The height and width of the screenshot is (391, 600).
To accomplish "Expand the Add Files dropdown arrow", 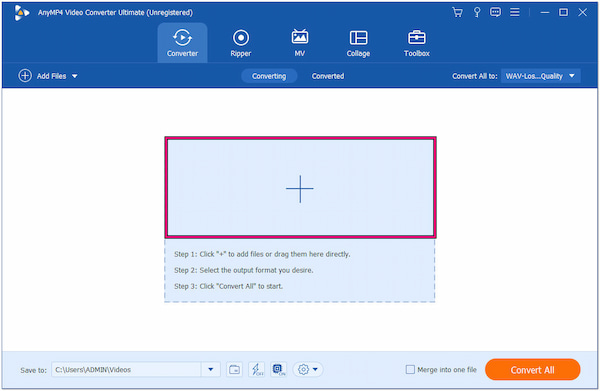I will (75, 76).
